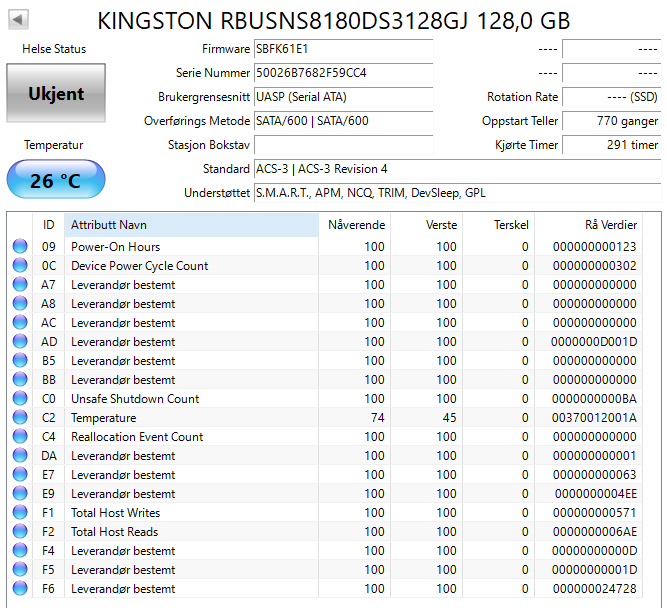
Task: Click the Nåverende column header
Action: pyautogui.click(x=355, y=225)
